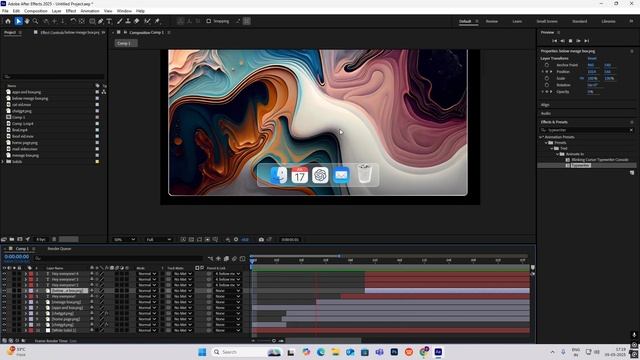Open the Layer menu
Viewport: 640px width, 360px height.
pos(57,11)
